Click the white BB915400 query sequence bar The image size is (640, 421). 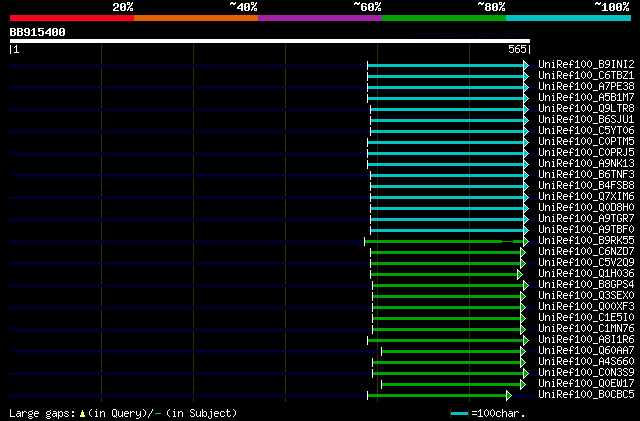(270, 41)
